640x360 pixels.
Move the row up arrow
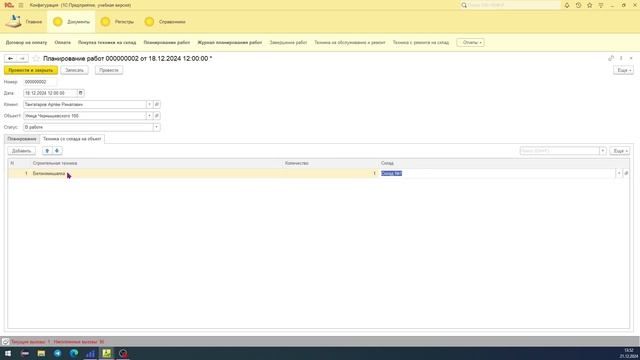click(x=47, y=151)
